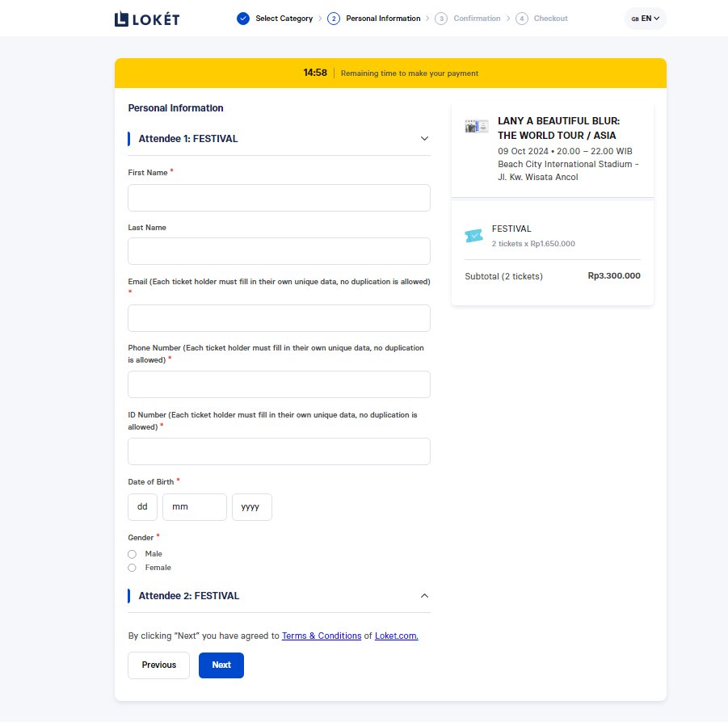Click the 'Subtotal (2 tickets)' label

(503, 276)
